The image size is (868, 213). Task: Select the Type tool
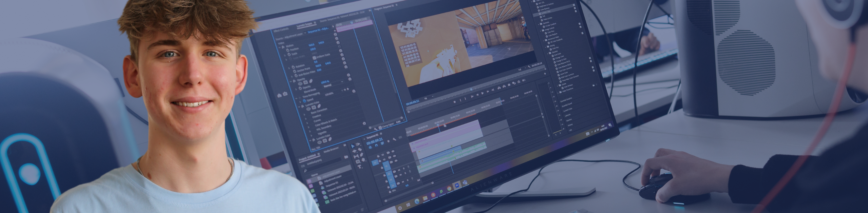click(360, 167)
